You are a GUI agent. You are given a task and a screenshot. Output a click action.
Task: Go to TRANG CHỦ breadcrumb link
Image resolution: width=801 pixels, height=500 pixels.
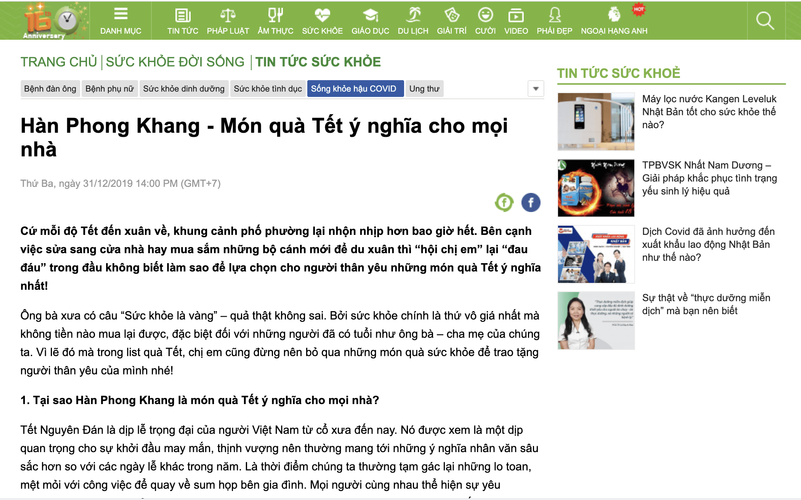click(59, 62)
